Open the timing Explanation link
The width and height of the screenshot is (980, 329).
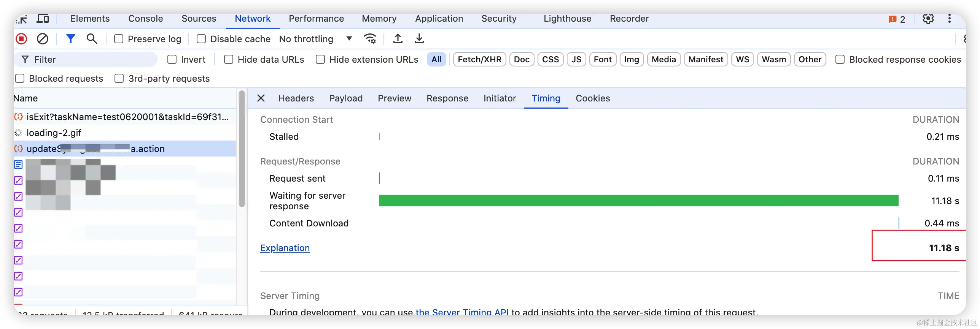tap(285, 248)
